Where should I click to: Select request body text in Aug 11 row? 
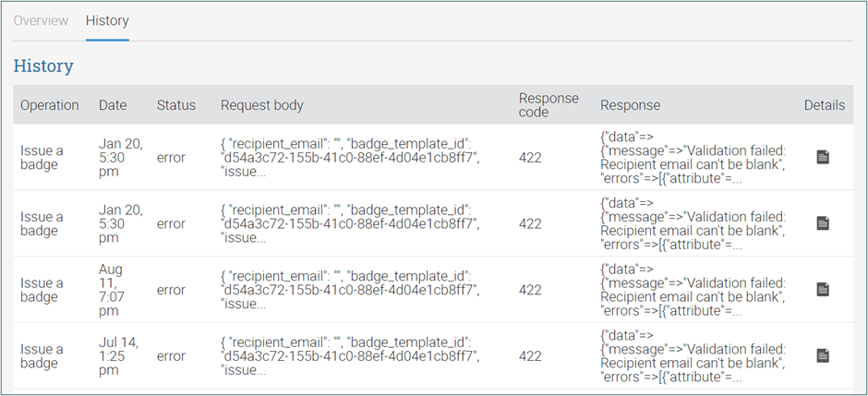pyautogui.click(x=349, y=290)
